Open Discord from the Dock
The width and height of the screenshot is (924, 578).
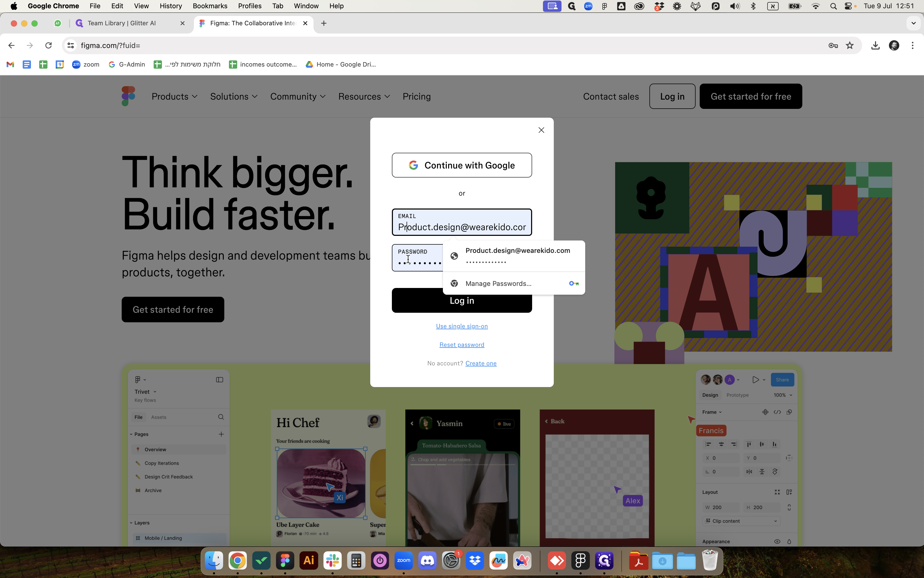coord(427,561)
